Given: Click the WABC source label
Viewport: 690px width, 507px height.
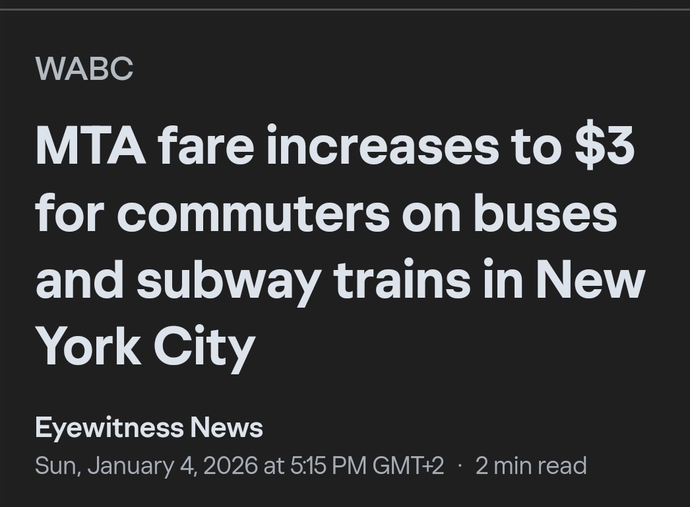Looking at the screenshot, I should [84, 69].
